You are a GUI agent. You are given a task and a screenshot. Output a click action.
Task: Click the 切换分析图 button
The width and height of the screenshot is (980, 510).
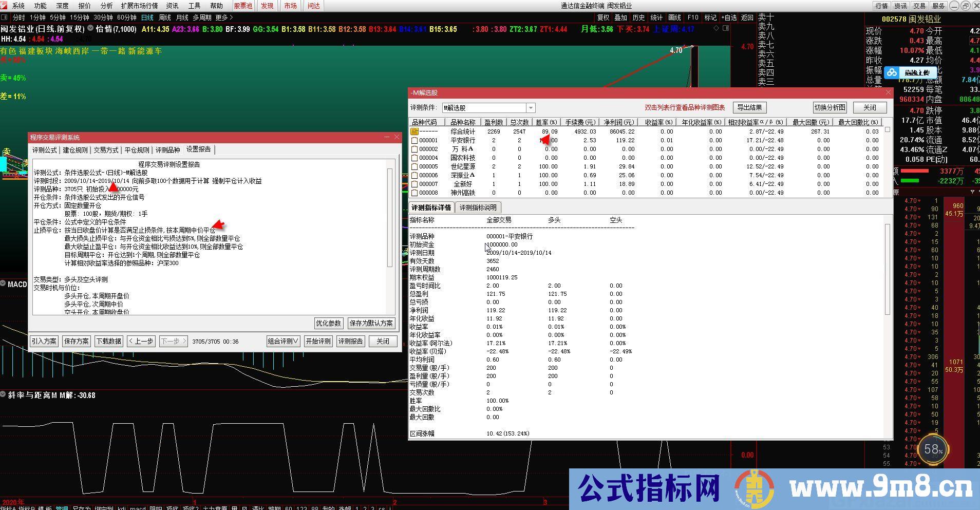pyautogui.click(x=830, y=107)
